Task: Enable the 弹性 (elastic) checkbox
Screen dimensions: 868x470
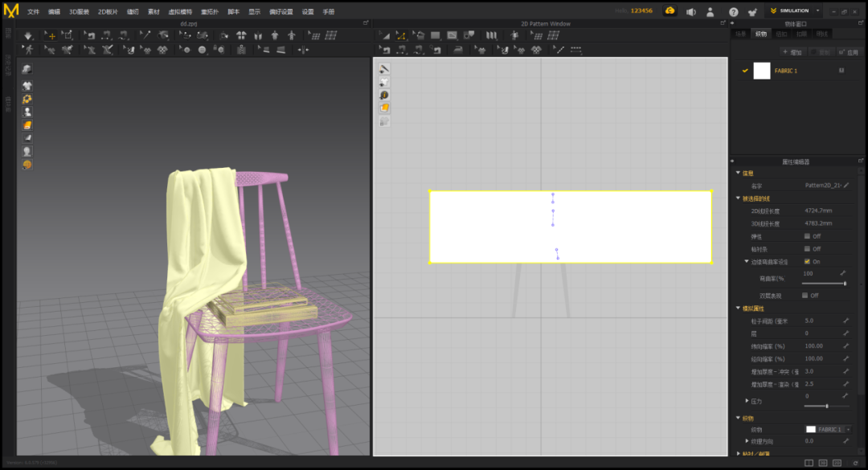Action: tap(807, 236)
